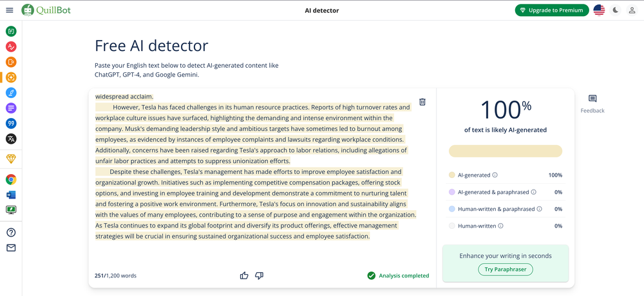Open the Help center question icon
This screenshot has width=644, height=296.
click(11, 232)
